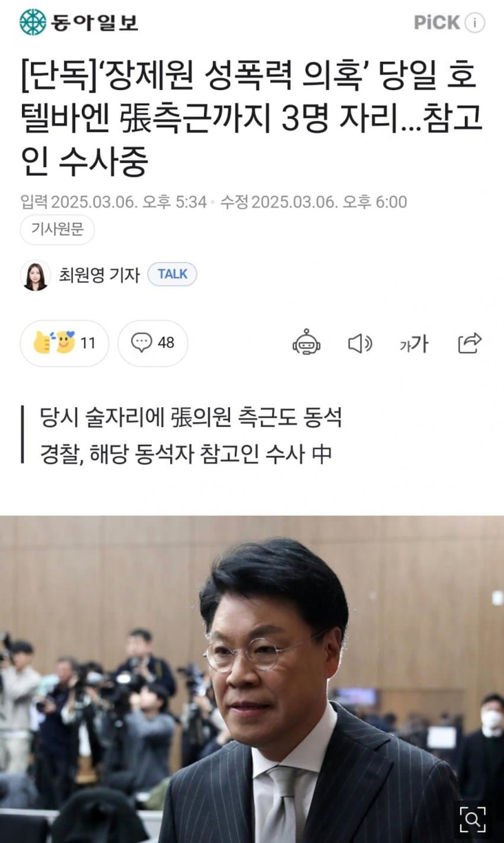504x843 pixels.
Task: Open the PiCK info circle icon
Action: [x=475, y=23]
